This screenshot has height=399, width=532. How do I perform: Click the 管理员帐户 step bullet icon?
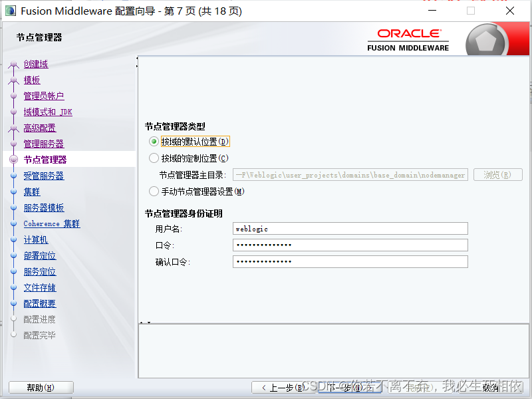tap(13, 96)
